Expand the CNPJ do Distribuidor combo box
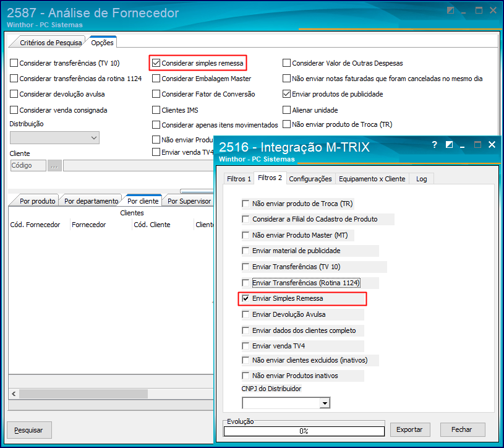 [325, 403]
